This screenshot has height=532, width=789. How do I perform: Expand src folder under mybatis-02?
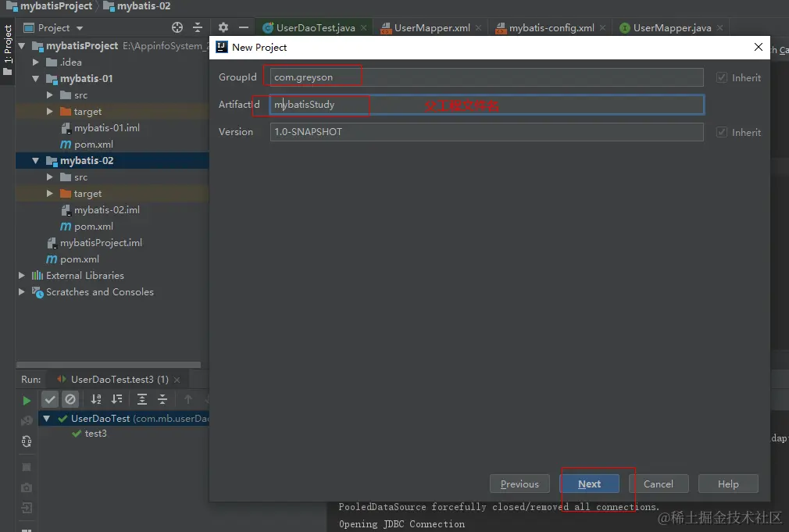(50, 177)
